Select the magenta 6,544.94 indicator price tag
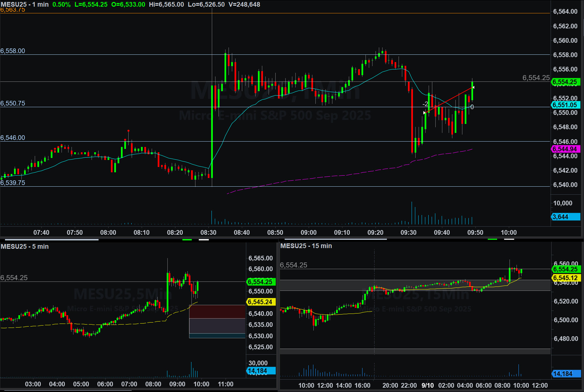Image resolution: width=584 pixels, height=392 pixels. (565, 149)
